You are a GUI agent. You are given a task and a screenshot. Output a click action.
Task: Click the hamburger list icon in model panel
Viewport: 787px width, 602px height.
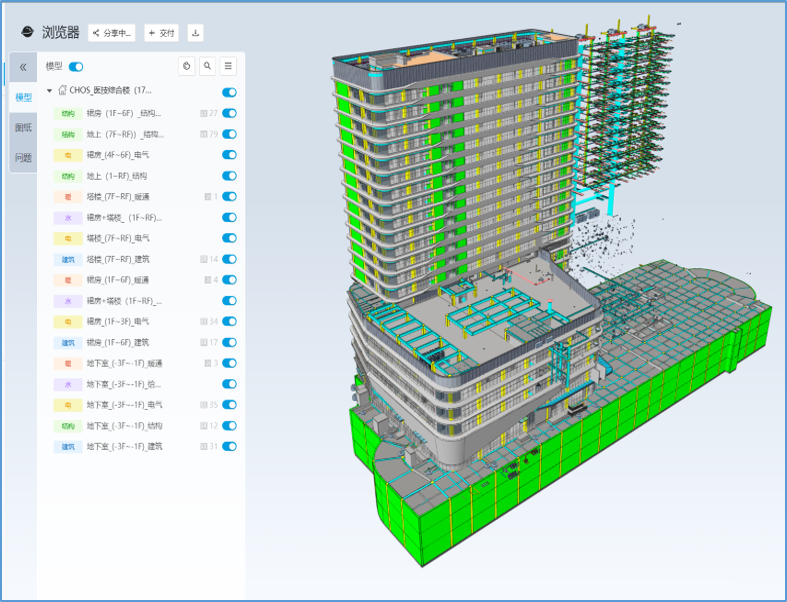pyautogui.click(x=228, y=66)
